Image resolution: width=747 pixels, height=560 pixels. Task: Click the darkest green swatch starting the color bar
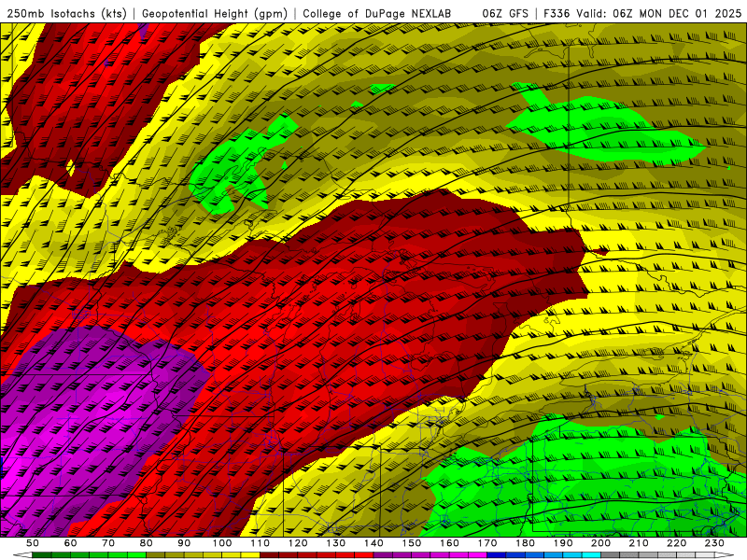click(42, 555)
